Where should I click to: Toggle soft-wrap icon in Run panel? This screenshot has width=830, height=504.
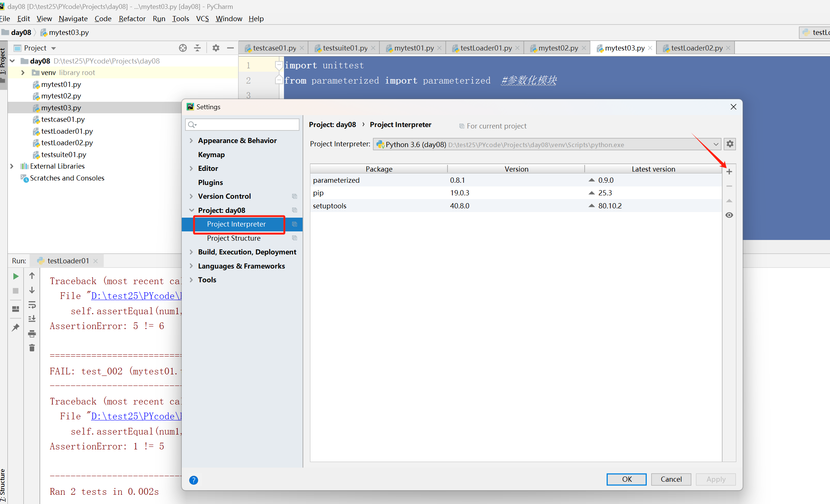coord(32,305)
